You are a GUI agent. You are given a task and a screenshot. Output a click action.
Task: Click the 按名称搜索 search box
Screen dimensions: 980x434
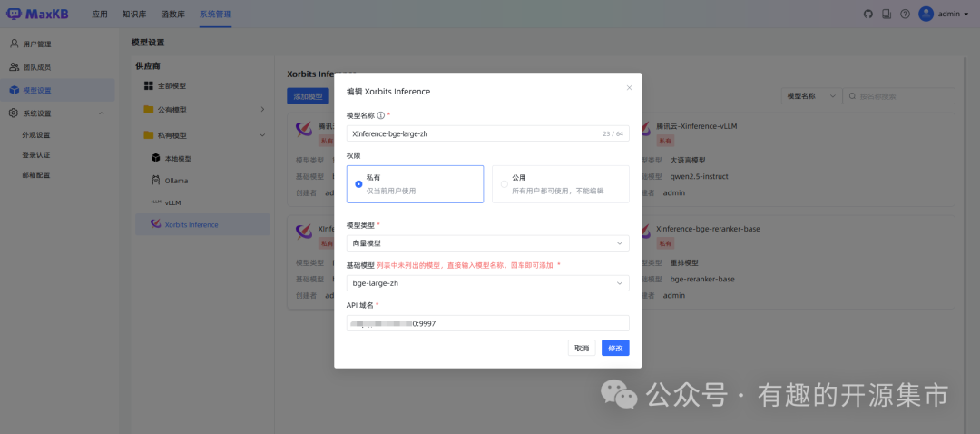[x=898, y=95]
